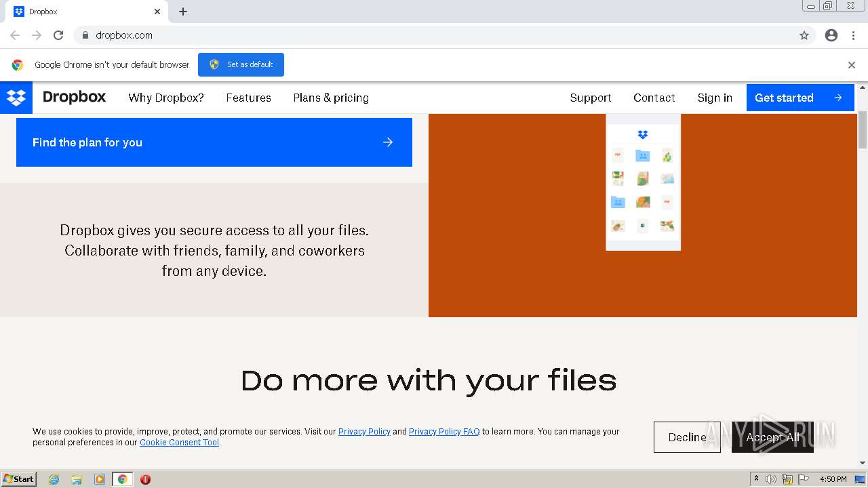Click Find the plan for you button
This screenshot has height=488, width=868.
click(214, 142)
